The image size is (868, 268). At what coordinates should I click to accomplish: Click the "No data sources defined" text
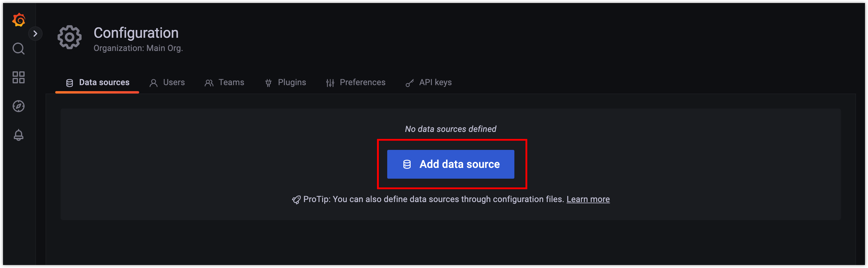(450, 129)
